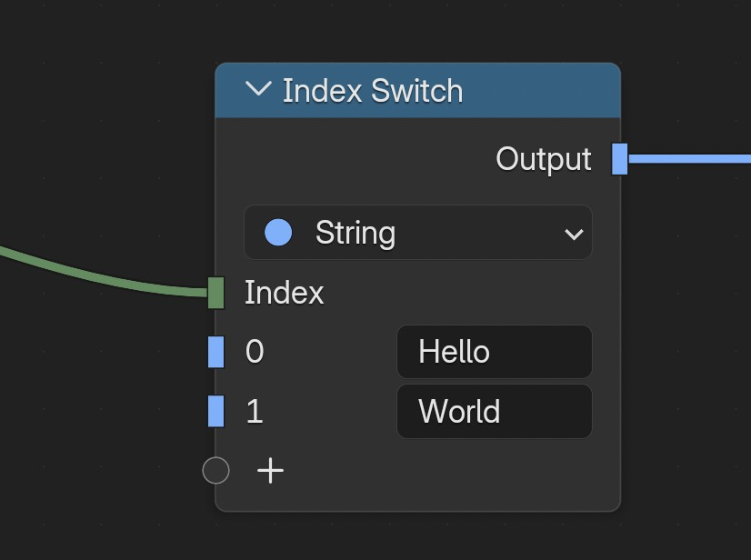The width and height of the screenshot is (751, 560).
Task: Click the World text field
Action: click(494, 411)
